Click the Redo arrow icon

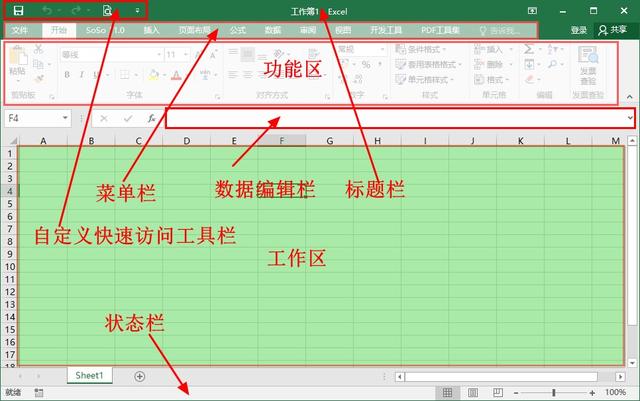click(76, 11)
